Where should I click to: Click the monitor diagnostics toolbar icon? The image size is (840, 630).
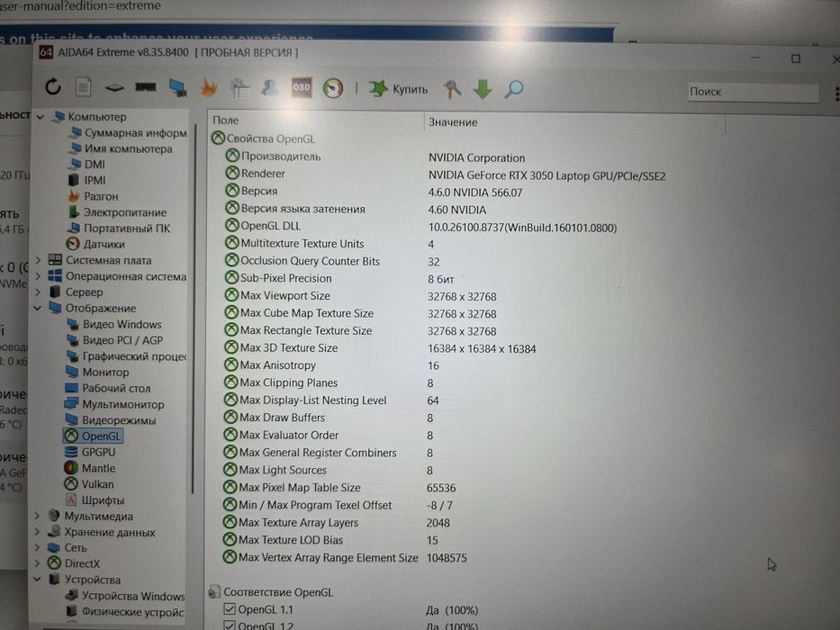(x=177, y=87)
